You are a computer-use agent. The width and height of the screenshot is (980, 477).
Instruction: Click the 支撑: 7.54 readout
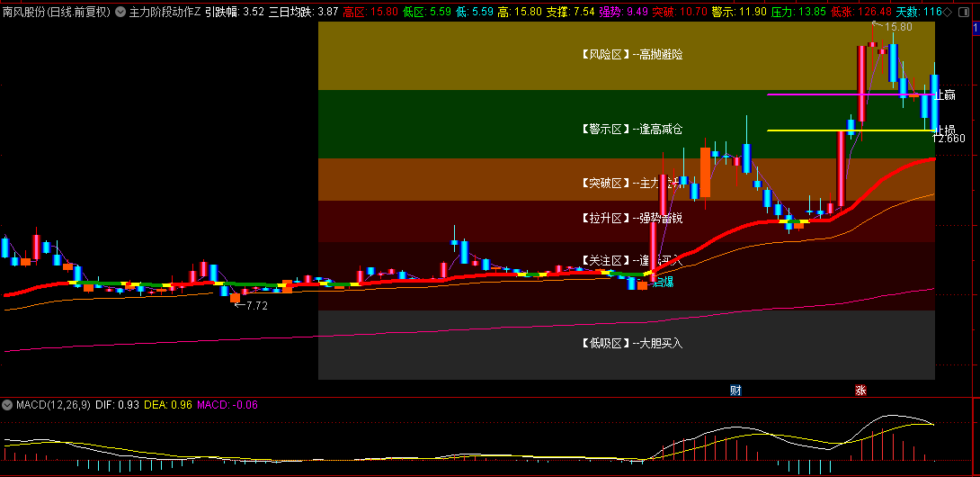point(571,12)
